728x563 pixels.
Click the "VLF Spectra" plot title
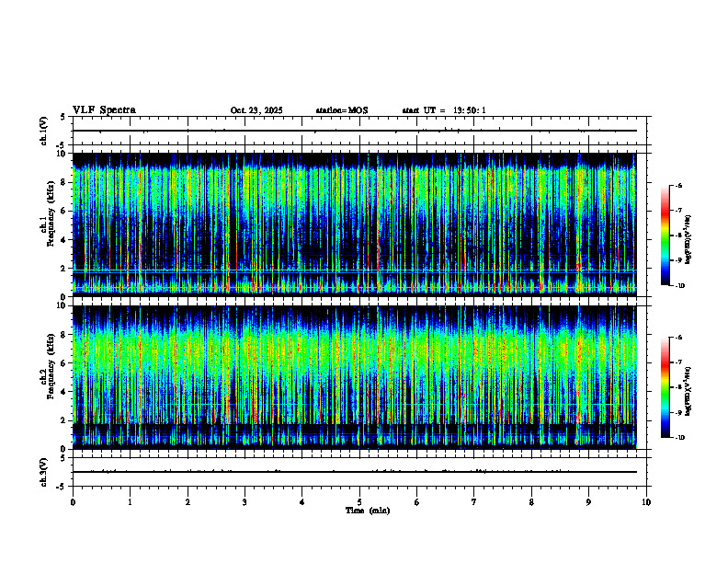[104, 110]
